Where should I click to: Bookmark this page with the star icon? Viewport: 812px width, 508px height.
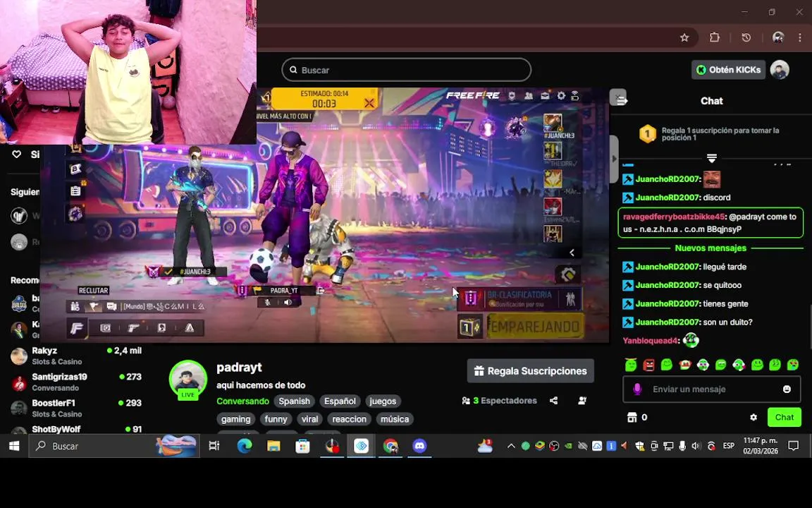[x=684, y=37]
